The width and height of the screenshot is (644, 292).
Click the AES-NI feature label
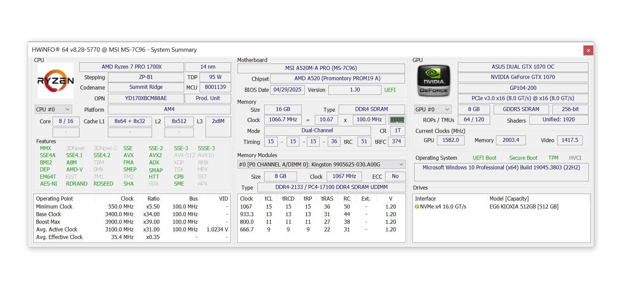tap(49, 184)
